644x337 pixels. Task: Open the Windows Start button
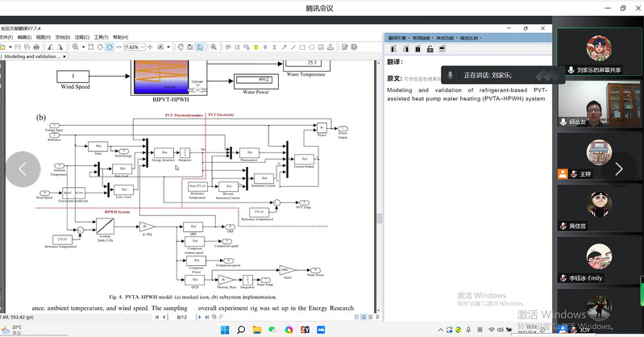[225, 330]
